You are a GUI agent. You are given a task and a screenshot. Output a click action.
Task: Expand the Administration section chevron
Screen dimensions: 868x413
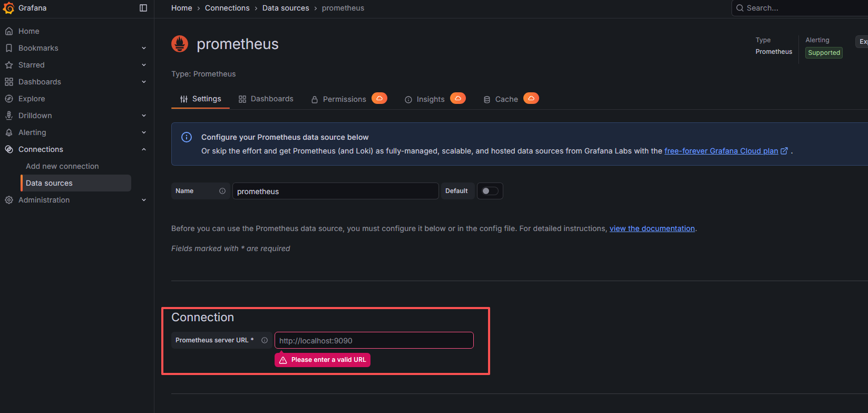(144, 200)
